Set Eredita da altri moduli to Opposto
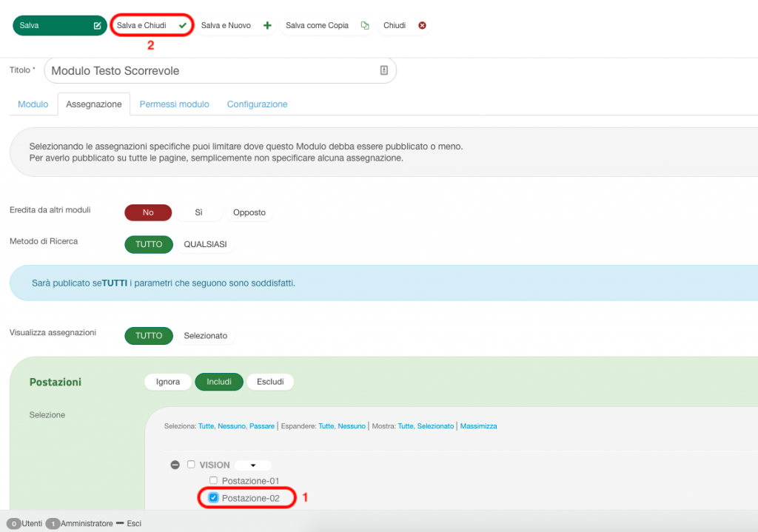Screen dimensions: 758x532 click(x=249, y=212)
